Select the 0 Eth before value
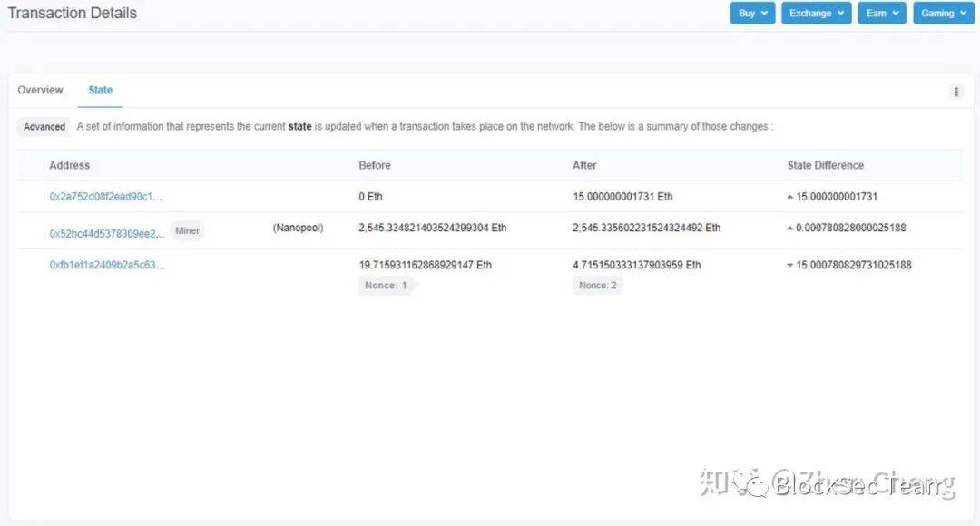 click(370, 196)
